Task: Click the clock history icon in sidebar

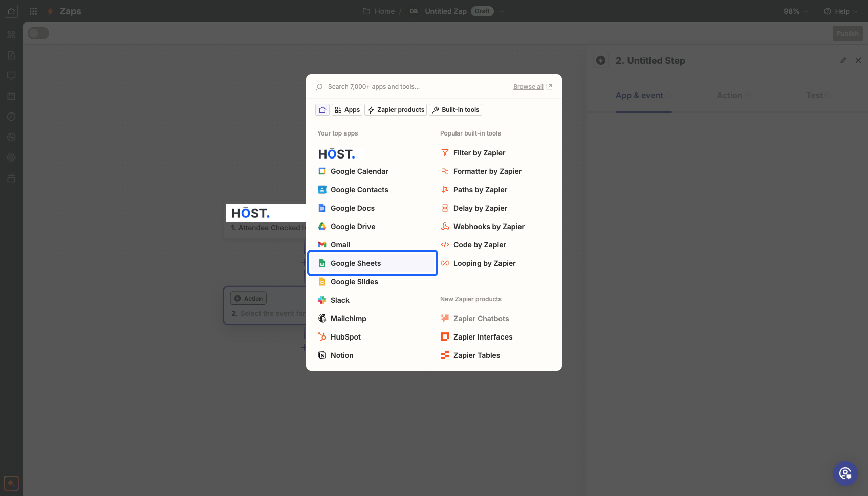Action: [11, 117]
